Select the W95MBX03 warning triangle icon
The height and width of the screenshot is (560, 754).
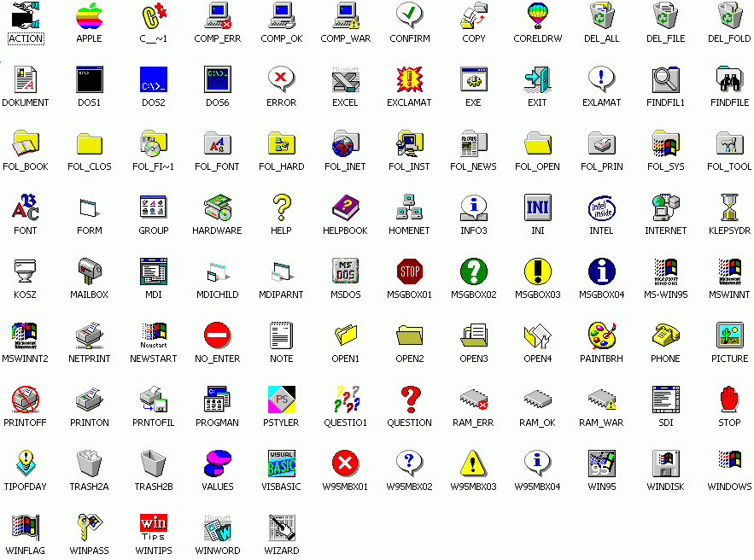tap(473, 463)
